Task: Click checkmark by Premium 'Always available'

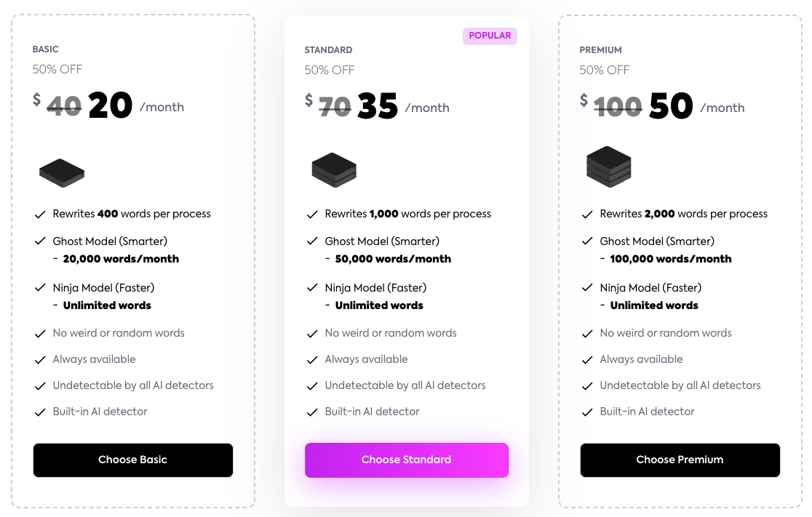Action: (587, 360)
